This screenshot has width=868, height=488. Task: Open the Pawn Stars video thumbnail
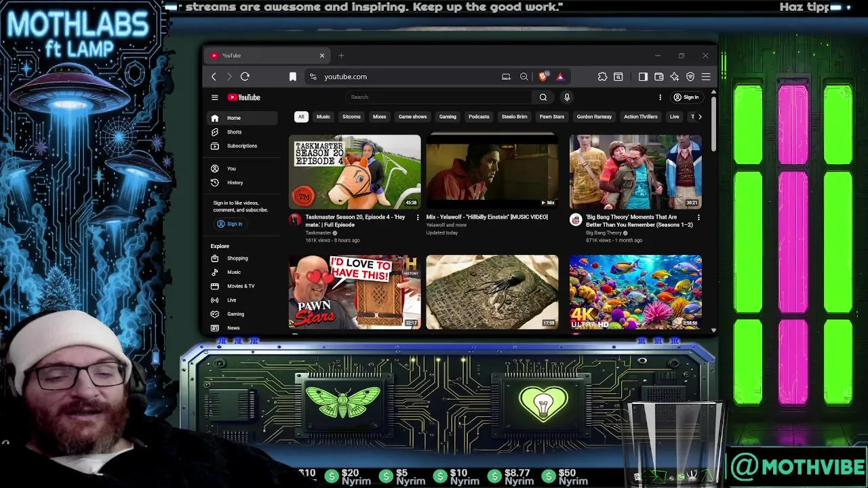pos(355,292)
